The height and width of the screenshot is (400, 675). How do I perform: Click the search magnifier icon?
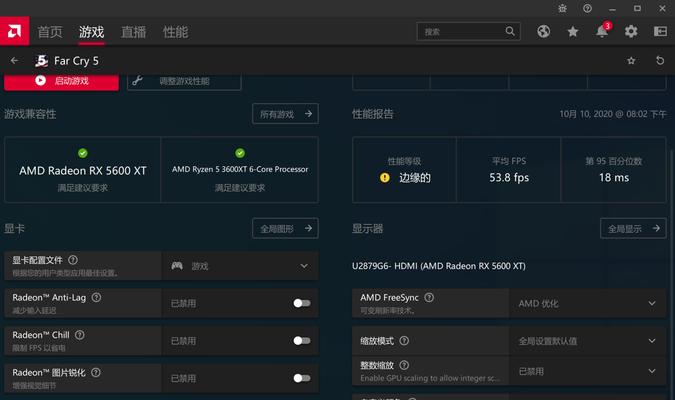(510, 31)
